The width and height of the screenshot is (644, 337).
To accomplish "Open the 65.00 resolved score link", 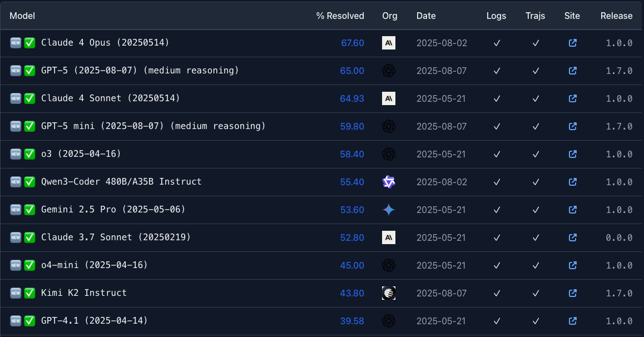I will 352,71.
